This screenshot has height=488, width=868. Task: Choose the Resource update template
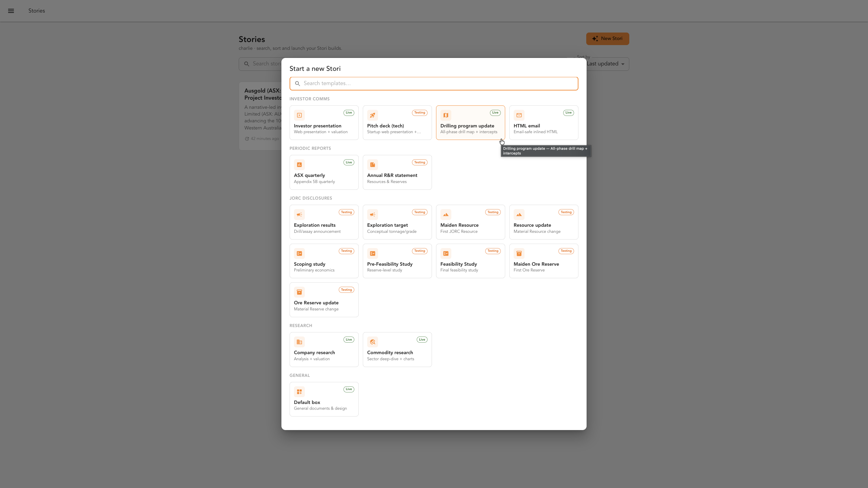click(544, 222)
